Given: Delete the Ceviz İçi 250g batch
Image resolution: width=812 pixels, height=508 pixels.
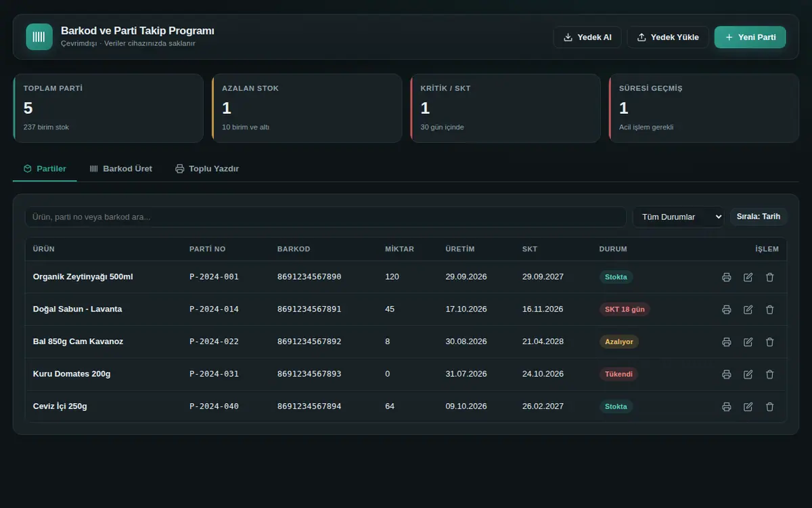Looking at the screenshot, I should pyautogui.click(x=769, y=407).
